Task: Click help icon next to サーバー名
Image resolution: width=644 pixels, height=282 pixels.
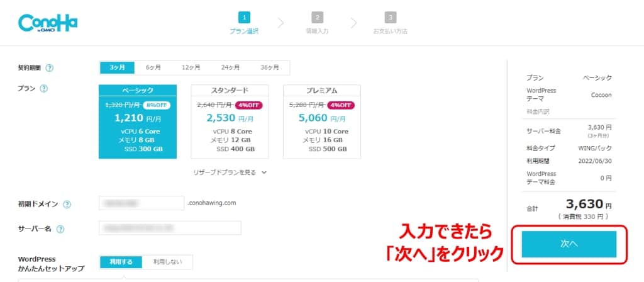Action: coord(60,229)
